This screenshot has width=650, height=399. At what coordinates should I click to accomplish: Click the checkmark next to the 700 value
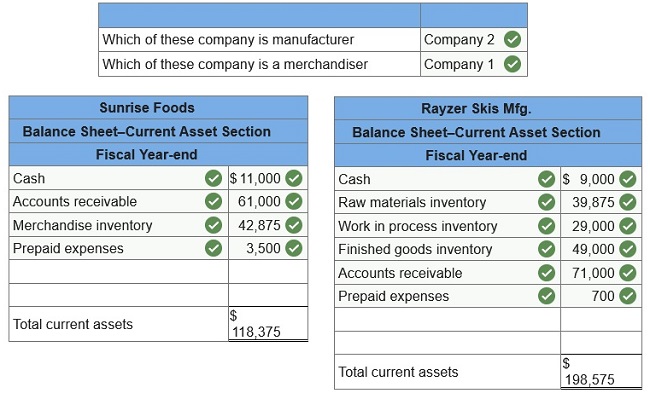628,296
